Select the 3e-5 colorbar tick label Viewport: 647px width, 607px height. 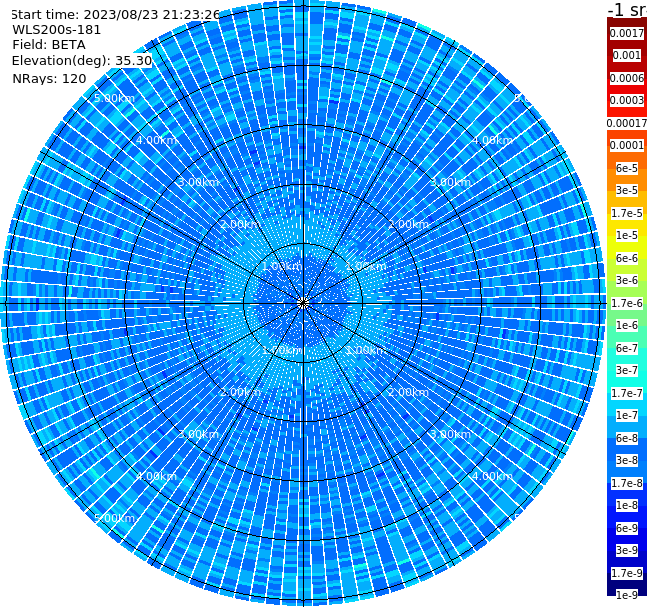[x=627, y=190]
